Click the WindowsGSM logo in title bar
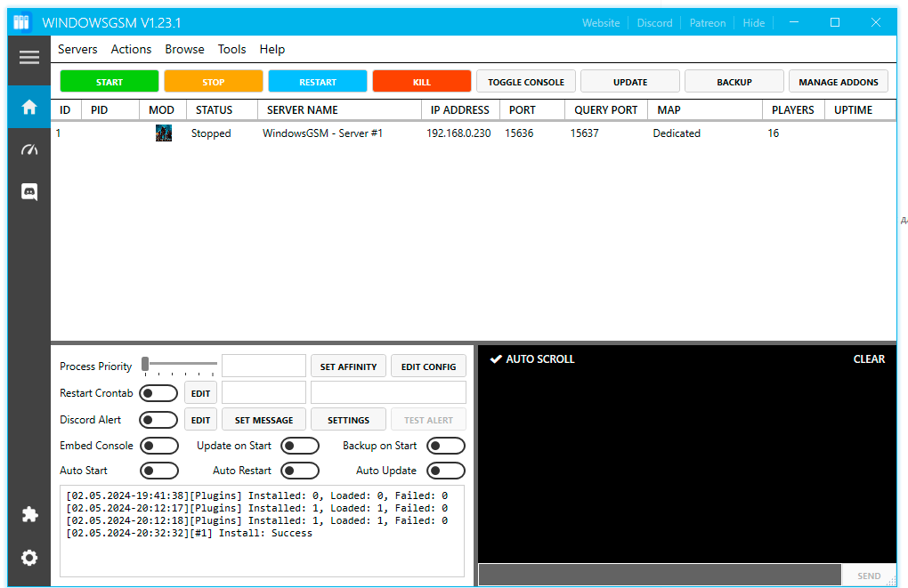The image size is (908, 588). click(x=21, y=22)
